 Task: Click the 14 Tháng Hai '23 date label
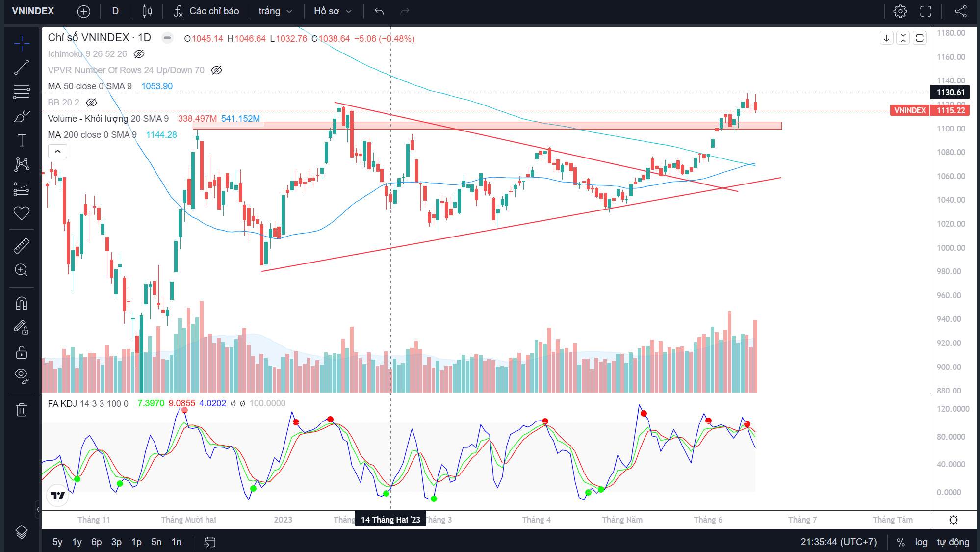tap(390, 520)
